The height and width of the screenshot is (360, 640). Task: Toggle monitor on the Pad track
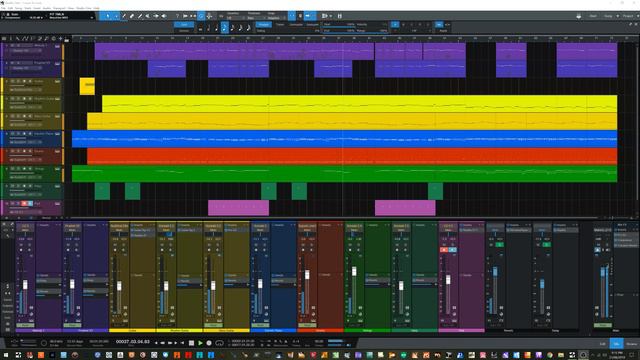pos(30,203)
